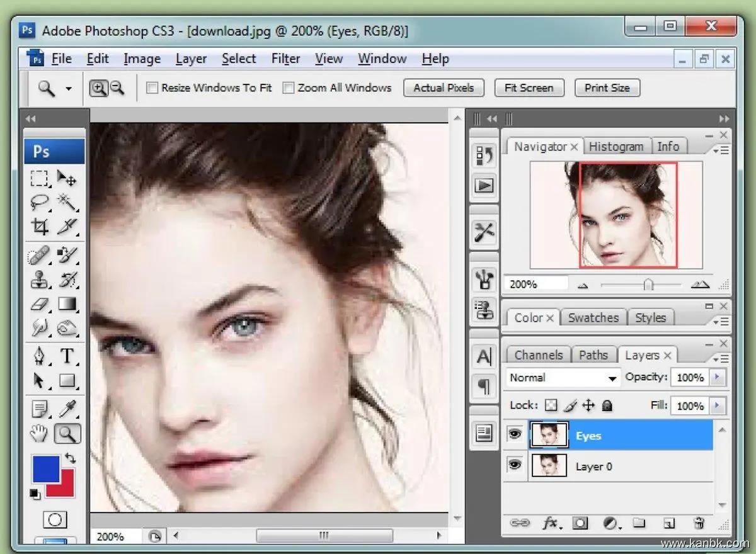This screenshot has height=554, width=756.
Task: Pick the Magic Wand tool
Action: click(67, 203)
